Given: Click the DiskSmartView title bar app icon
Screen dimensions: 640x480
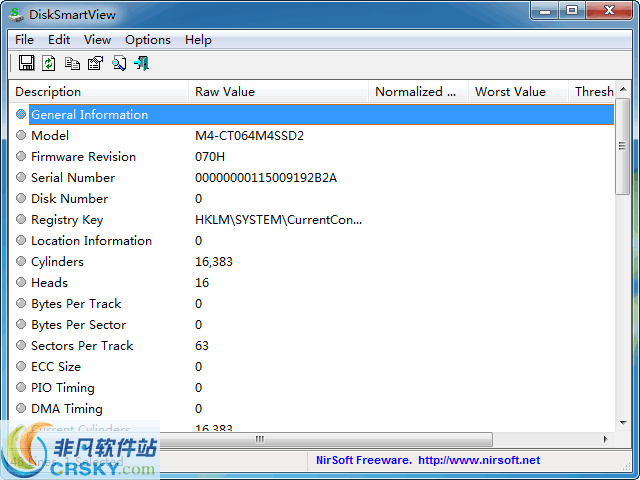Looking at the screenshot, I should [17, 11].
